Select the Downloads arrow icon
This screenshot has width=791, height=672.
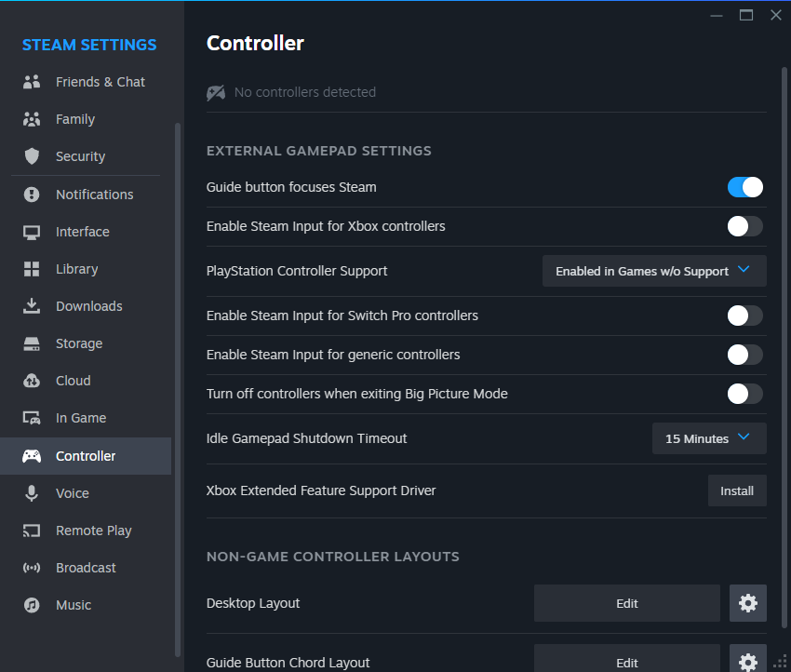[32, 306]
